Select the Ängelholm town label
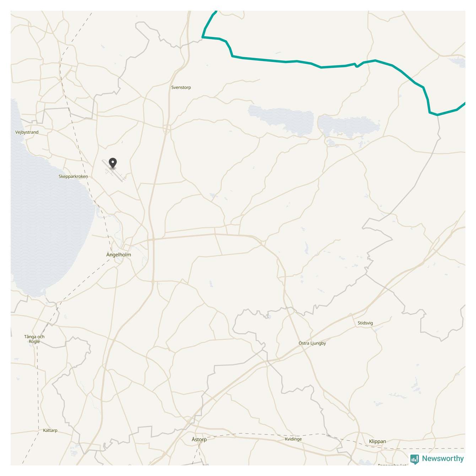The image size is (476, 476). click(x=119, y=255)
